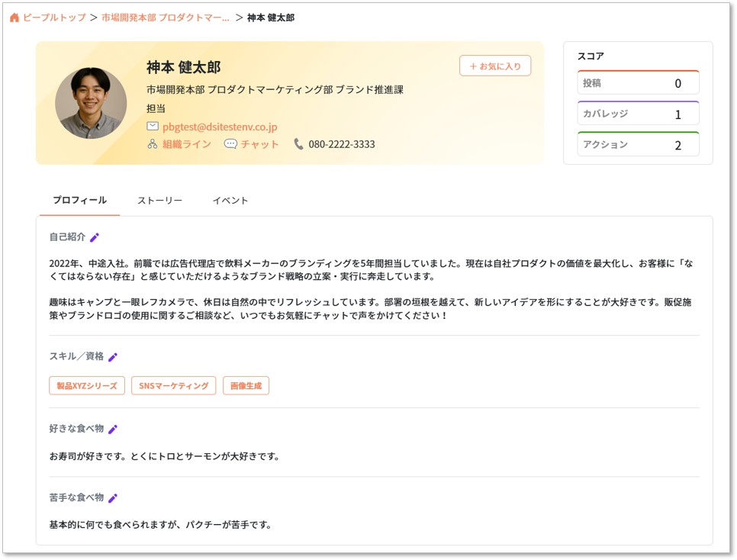Edit 苦手な食べ物 with pencil icon
The width and height of the screenshot is (737, 560).
pyautogui.click(x=113, y=498)
